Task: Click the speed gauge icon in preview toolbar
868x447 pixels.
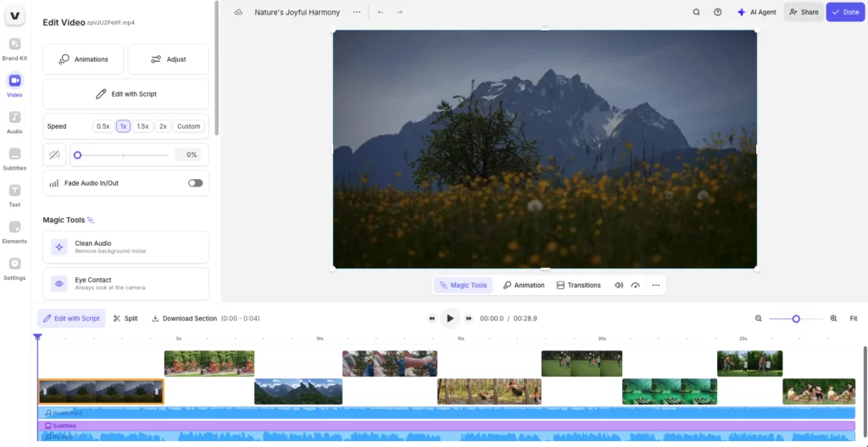Action: coord(636,285)
